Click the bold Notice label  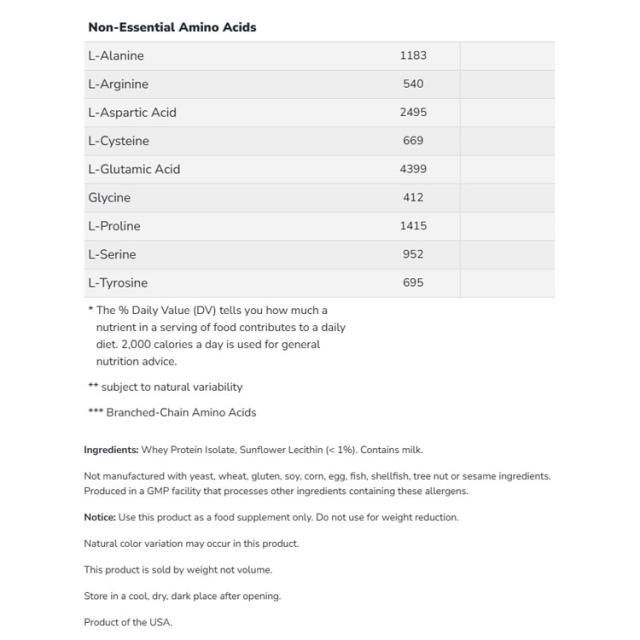[x=100, y=517]
